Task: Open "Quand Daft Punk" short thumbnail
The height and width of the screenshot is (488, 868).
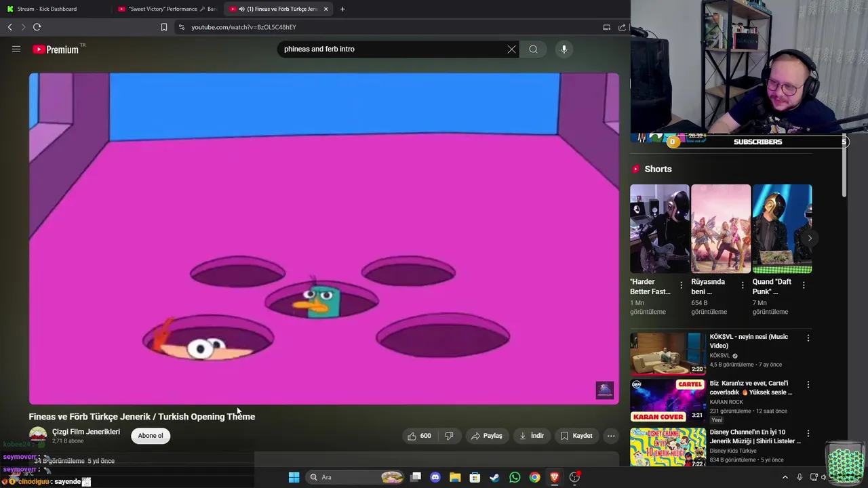Action: [781, 228]
